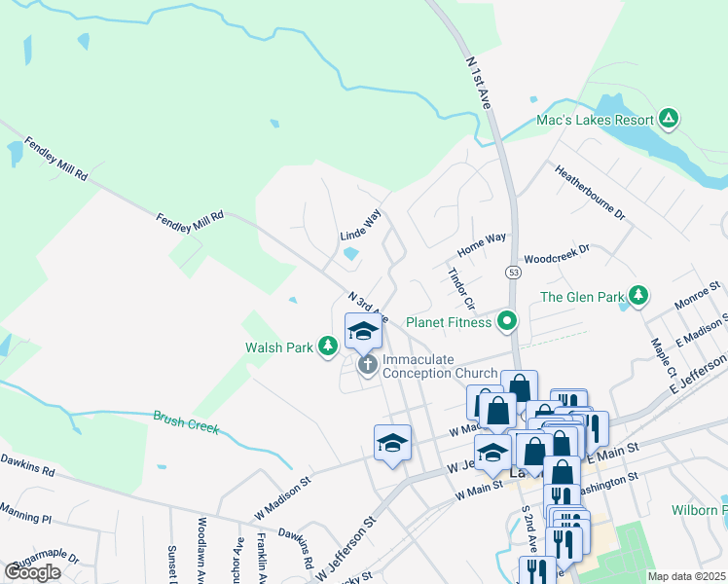Click restaurant marker beside S 2nd Ave

(564, 544)
